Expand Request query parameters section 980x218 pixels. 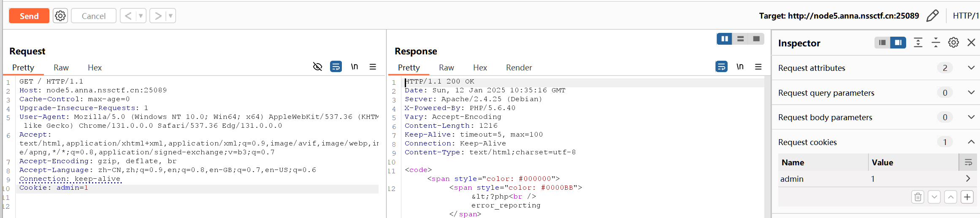(971, 93)
